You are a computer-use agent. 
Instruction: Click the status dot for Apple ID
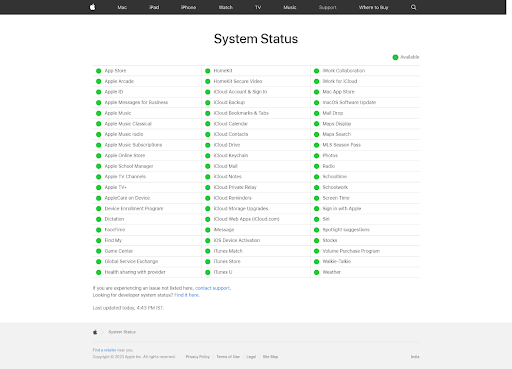click(99, 92)
